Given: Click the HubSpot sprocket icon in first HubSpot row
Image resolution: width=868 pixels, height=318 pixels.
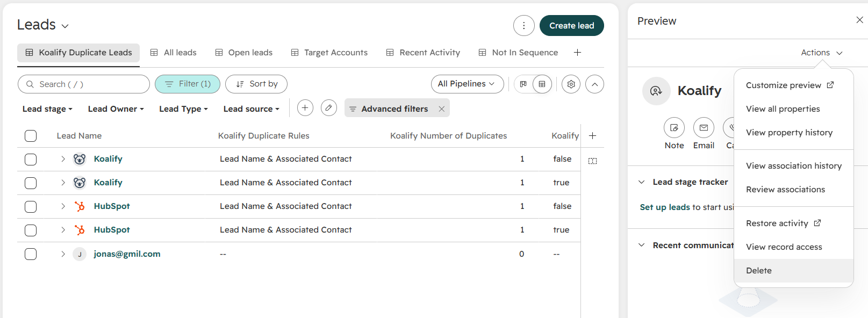Looking at the screenshot, I should click(80, 206).
